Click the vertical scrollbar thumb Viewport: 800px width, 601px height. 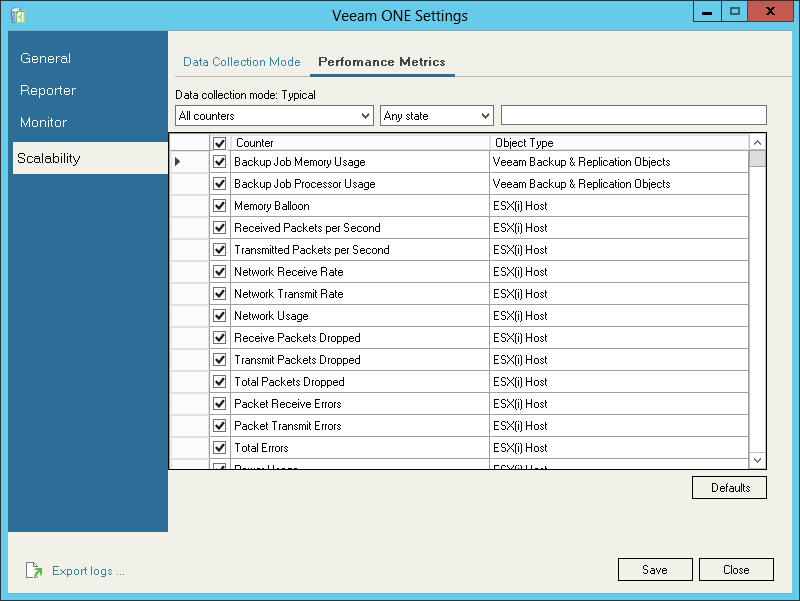pos(757,159)
